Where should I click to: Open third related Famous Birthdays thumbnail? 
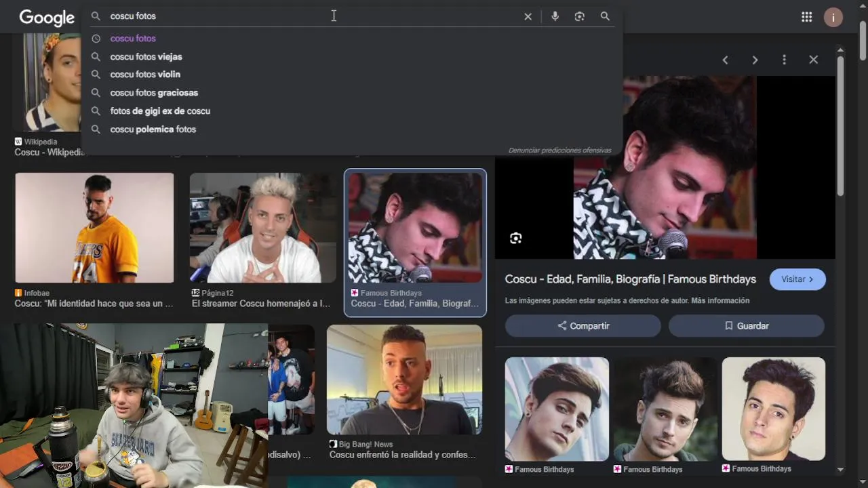click(x=774, y=409)
